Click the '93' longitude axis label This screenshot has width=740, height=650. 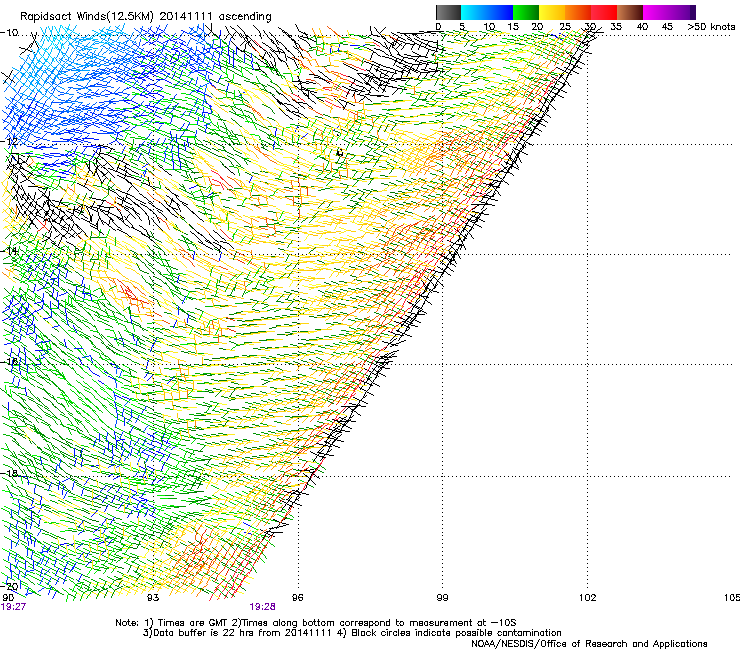153,598
